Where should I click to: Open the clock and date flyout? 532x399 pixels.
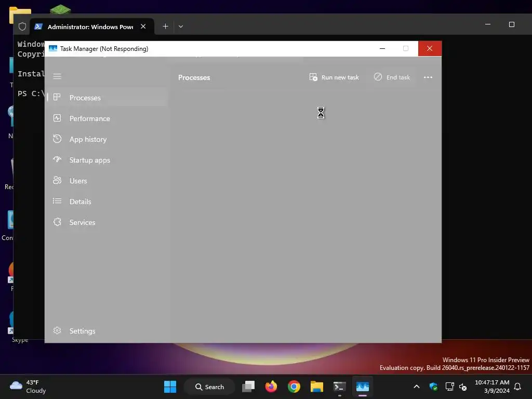[x=492, y=387]
